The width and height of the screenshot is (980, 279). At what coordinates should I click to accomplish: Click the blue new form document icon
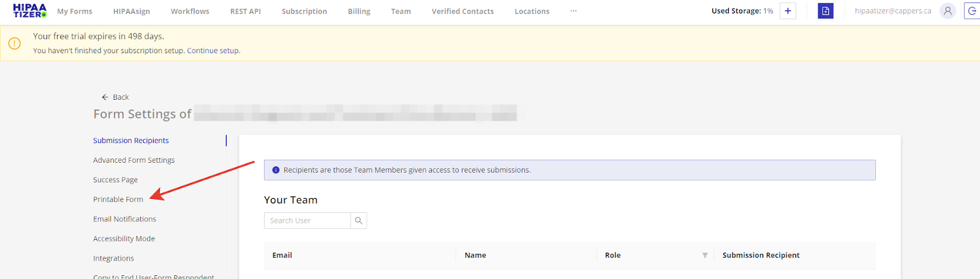click(826, 11)
